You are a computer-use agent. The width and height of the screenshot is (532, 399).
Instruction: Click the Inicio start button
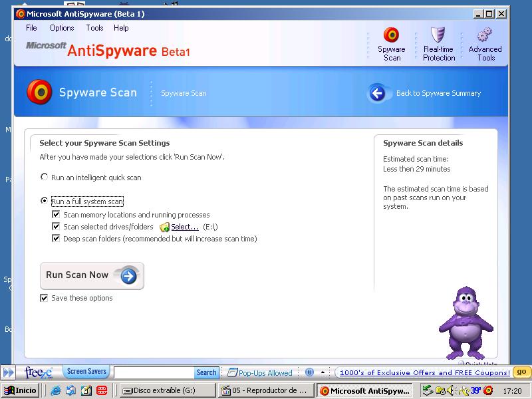21,391
